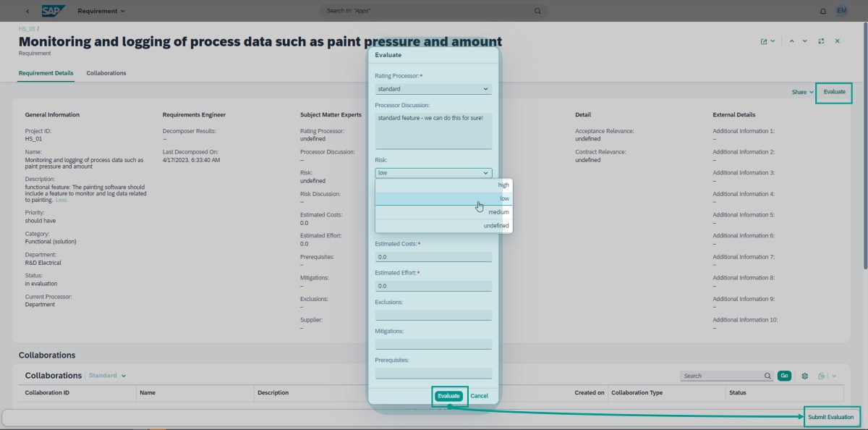The height and width of the screenshot is (430, 868).
Task: Click in the Processor Discussion text area
Action: coord(433,130)
